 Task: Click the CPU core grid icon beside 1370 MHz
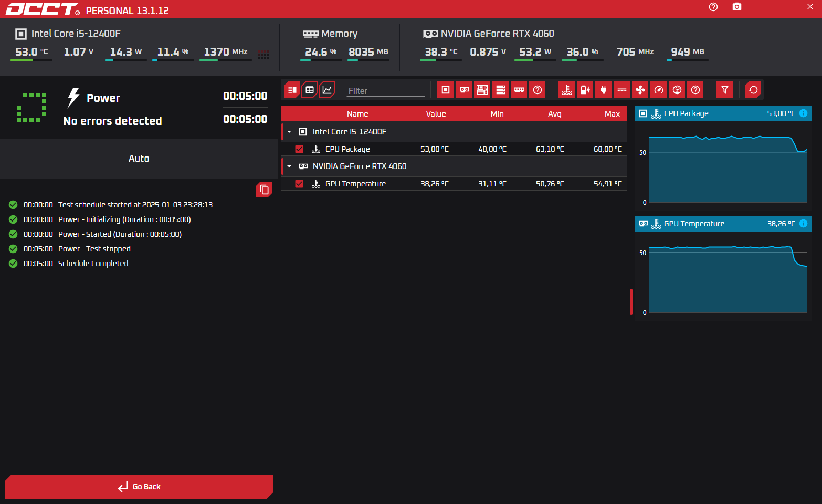click(x=264, y=55)
